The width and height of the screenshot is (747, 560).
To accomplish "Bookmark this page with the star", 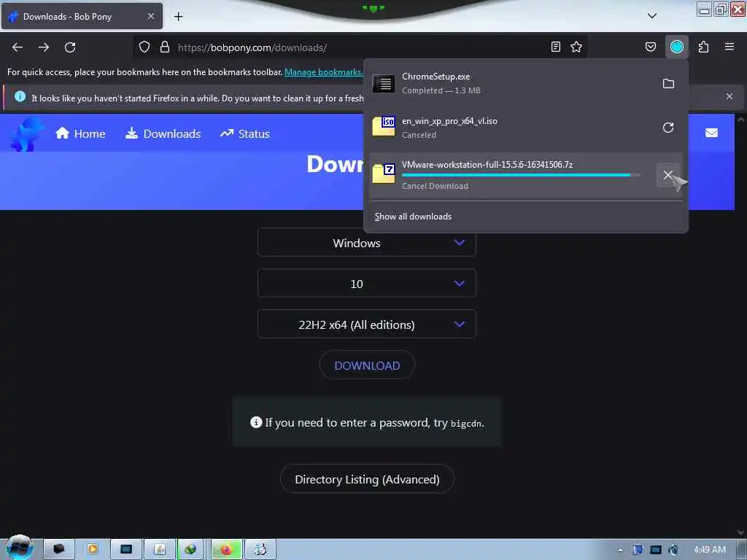I will (576, 47).
